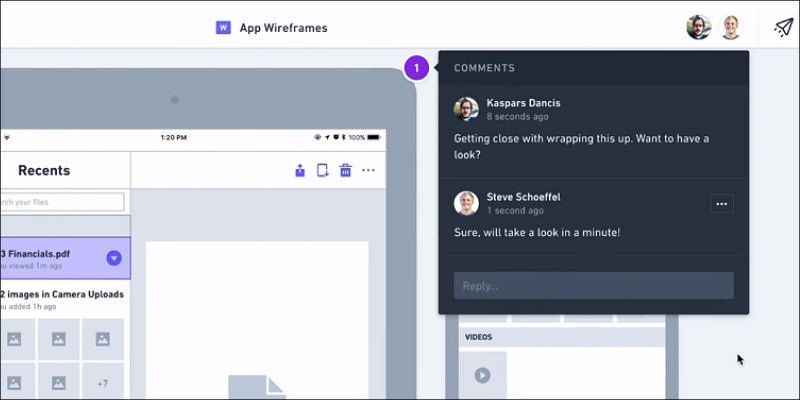Click the Reply input field

tap(593, 286)
